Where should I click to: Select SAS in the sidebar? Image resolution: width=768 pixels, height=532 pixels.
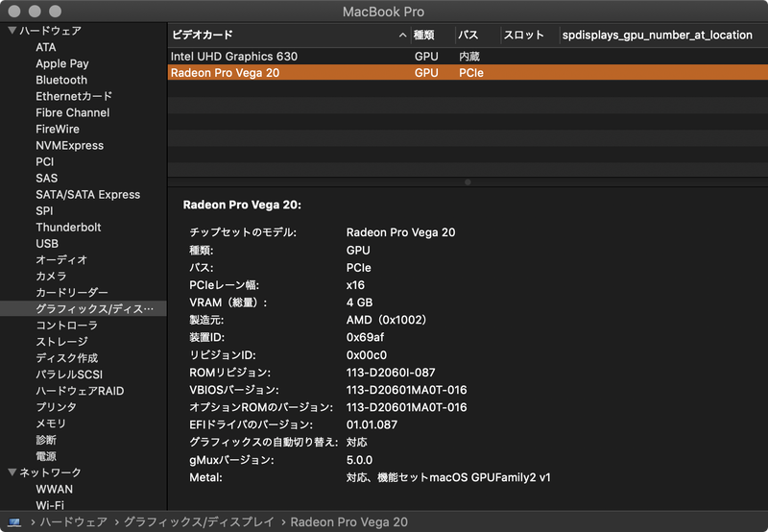[46, 179]
